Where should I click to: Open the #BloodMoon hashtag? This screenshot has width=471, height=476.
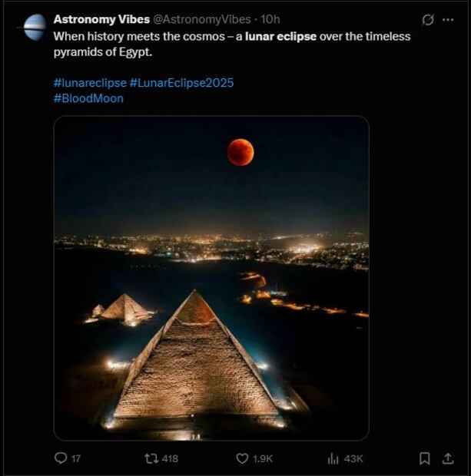click(88, 98)
